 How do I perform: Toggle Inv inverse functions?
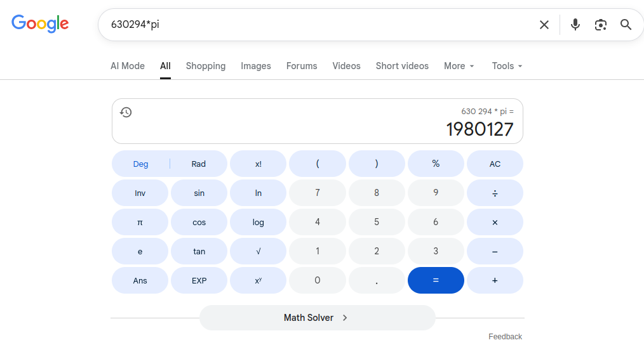(140, 193)
